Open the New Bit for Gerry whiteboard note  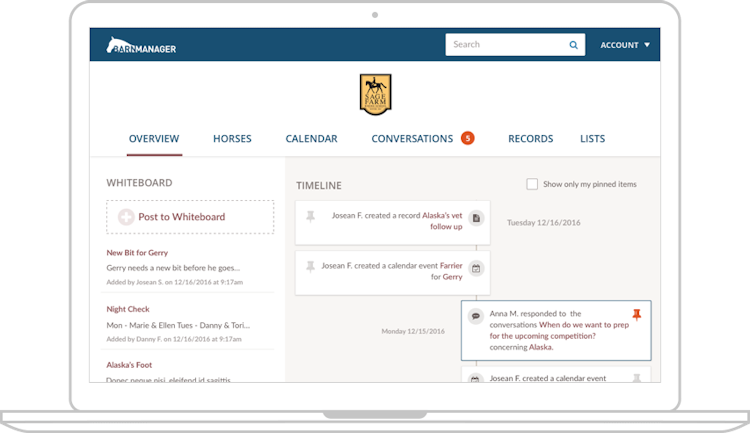[x=137, y=253]
